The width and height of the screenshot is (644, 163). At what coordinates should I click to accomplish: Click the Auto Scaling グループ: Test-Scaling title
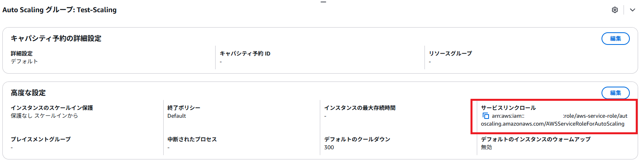coord(59,10)
